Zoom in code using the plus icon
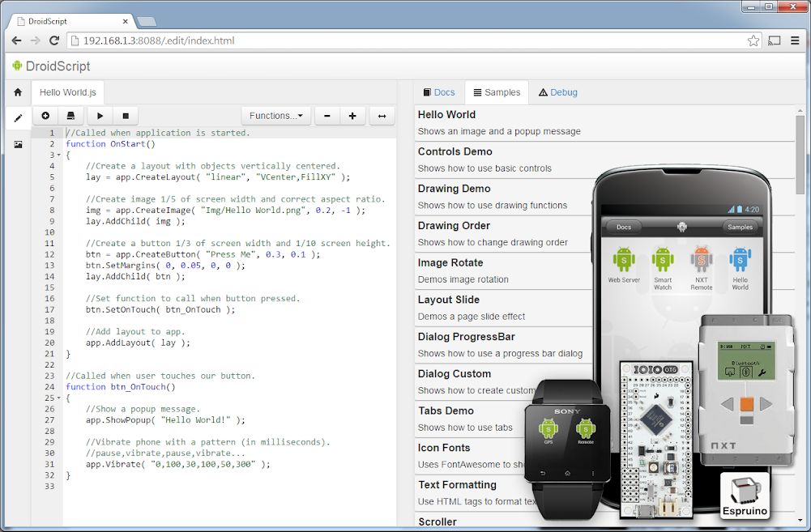Image resolution: width=811 pixels, height=532 pixels. click(354, 115)
